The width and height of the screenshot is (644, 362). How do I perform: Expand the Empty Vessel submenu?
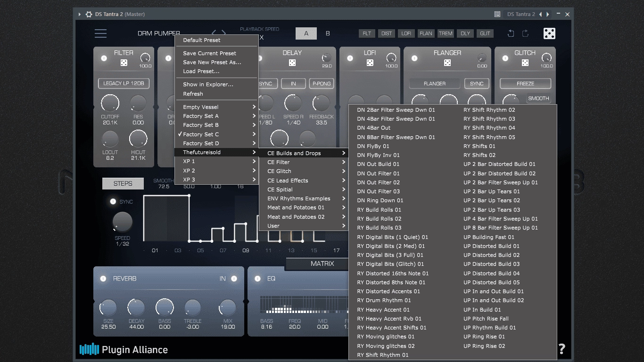(216, 107)
